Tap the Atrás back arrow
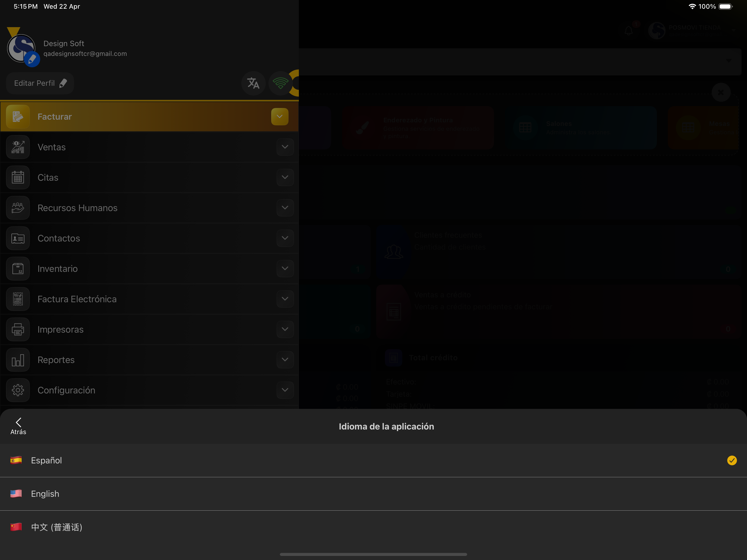 tap(18, 426)
